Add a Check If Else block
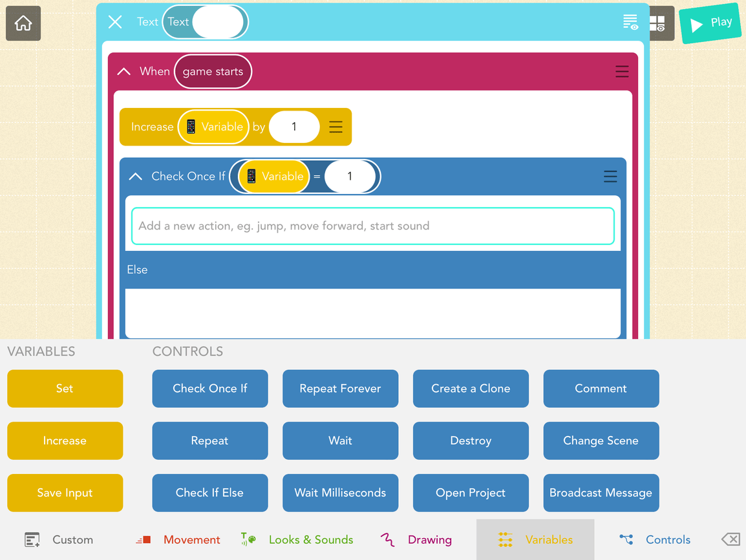The width and height of the screenshot is (746, 560). [210, 493]
